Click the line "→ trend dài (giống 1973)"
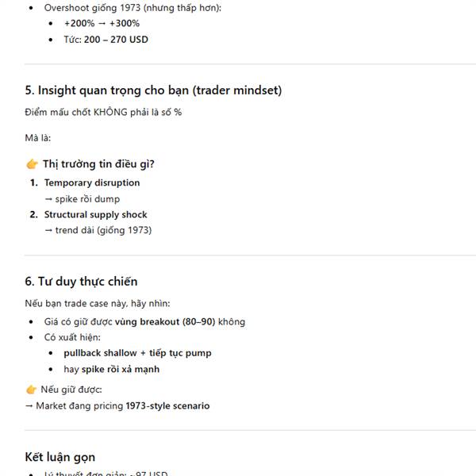Viewport: 476px width, 476px height. [x=98, y=231]
